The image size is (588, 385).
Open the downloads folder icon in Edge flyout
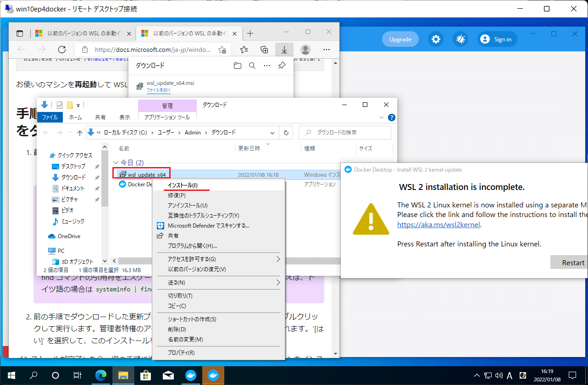coord(237,66)
